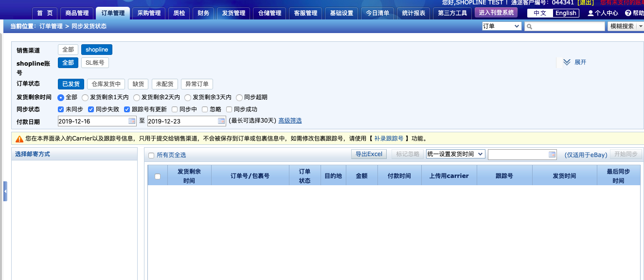The image size is (644, 280).
Task: Open 客服管理 tab
Action: [305, 13]
